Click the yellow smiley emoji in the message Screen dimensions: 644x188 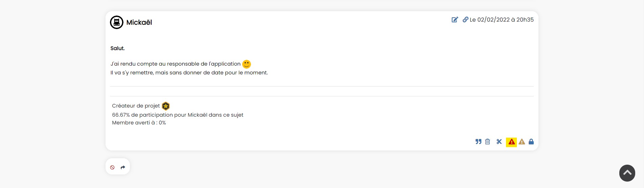pos(247,64)
